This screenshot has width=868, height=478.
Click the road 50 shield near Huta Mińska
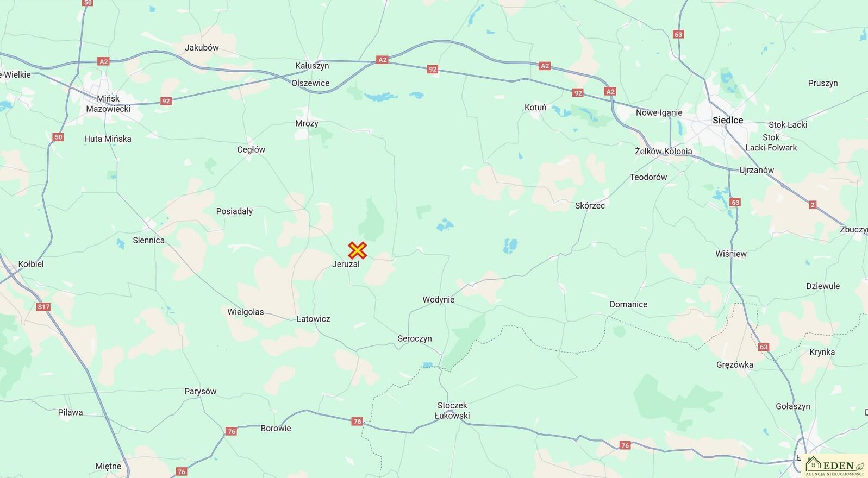58,137
